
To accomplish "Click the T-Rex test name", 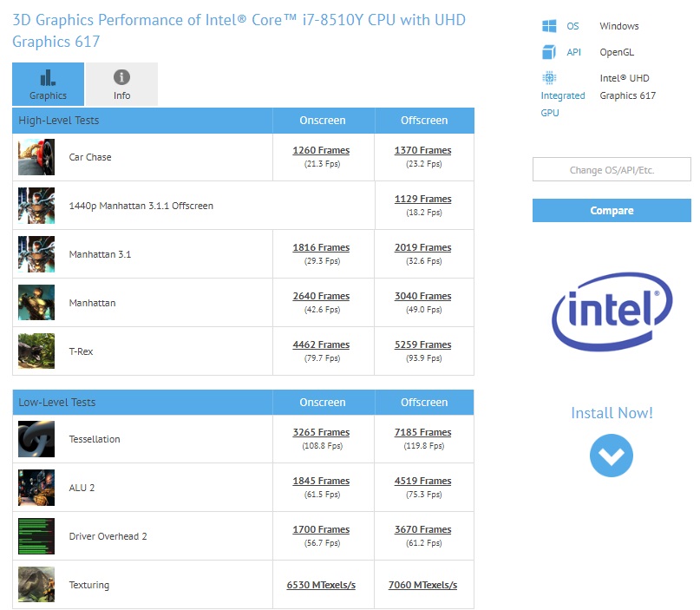I will 81,351.
